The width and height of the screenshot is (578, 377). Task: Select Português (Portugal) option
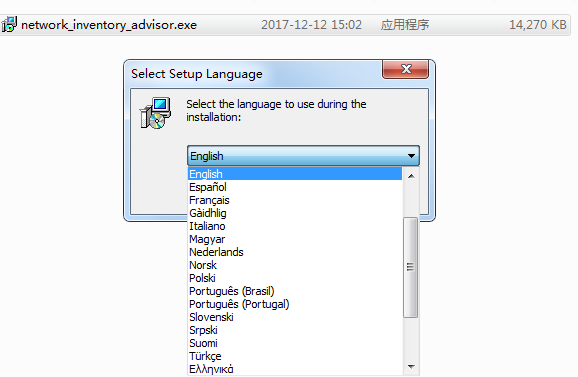pyautogui.click(x=295, y=304)
